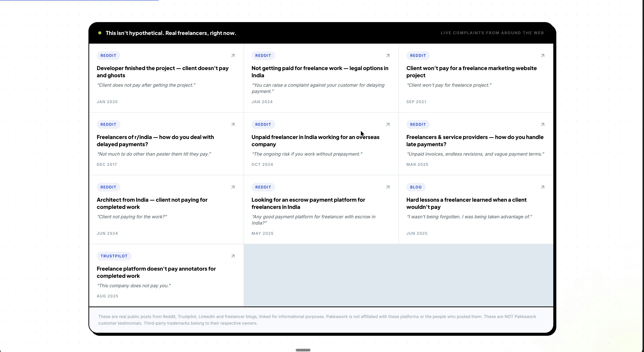
Task: Click quote 'Not much to do other than pester them'
Action: [x=154, y=154]
